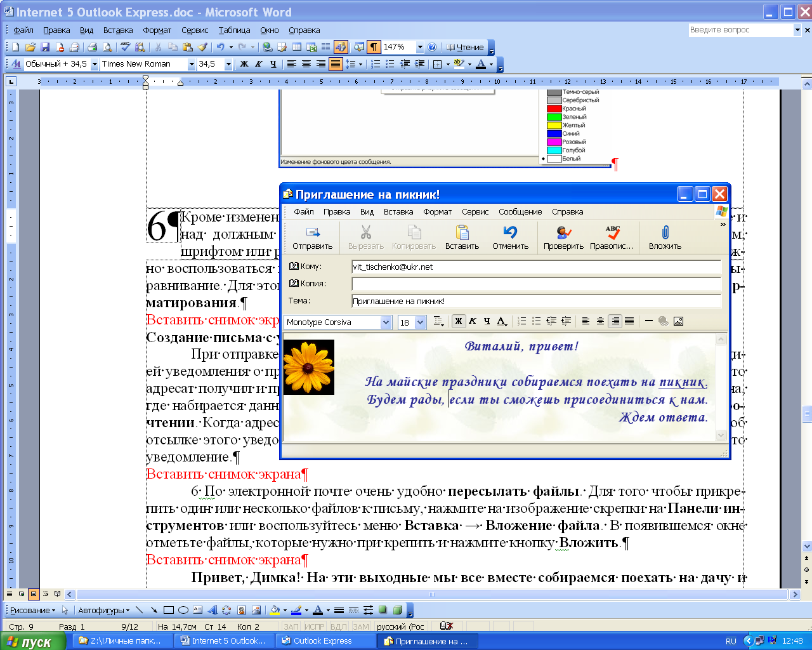
Task: Click Word's Spelling and Grammar check icon
Action: coord(126,47)
